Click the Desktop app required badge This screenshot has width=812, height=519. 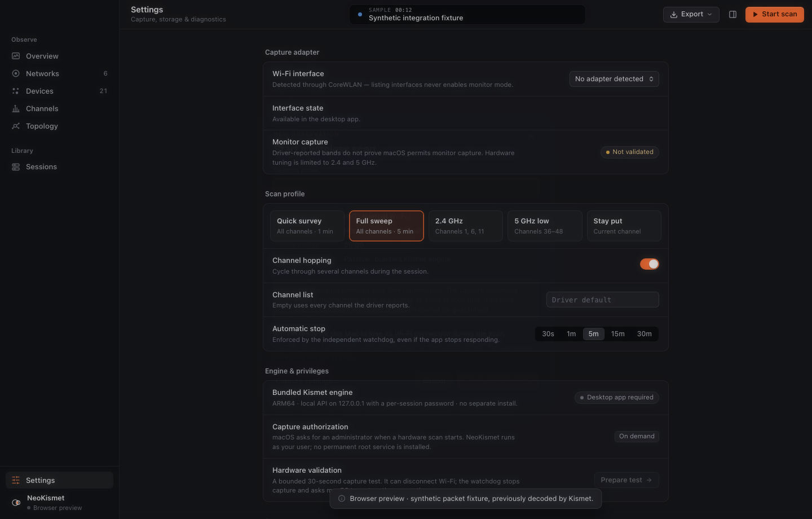click(x=617, y=398)
